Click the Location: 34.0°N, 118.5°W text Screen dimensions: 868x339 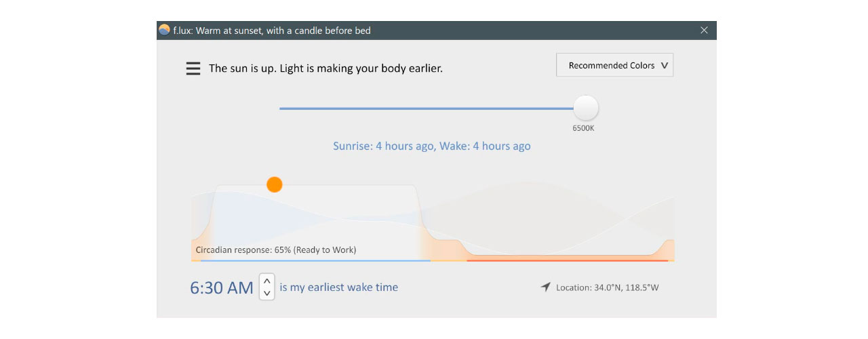tap(607, 287)
